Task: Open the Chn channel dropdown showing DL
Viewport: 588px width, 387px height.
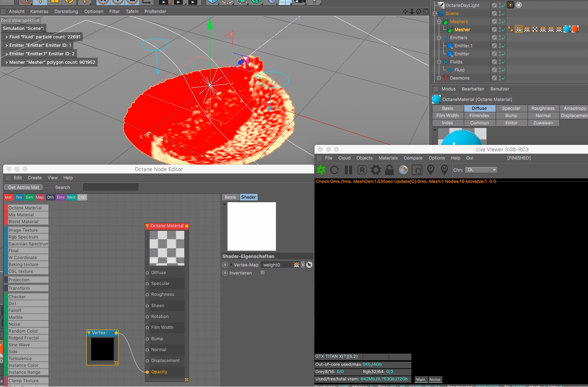Action: pyautogui.click(x=482, y=170)
